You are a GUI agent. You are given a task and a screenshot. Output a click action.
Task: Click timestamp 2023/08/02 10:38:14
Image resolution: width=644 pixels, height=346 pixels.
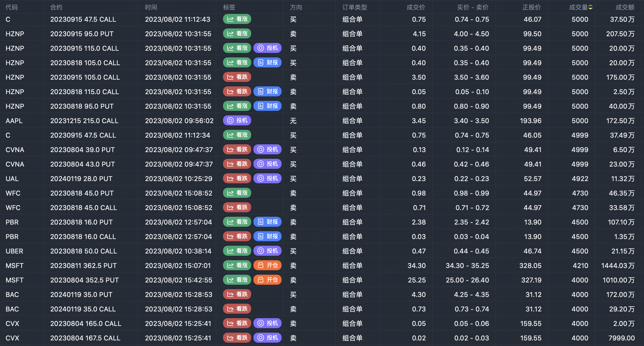coord(178,251)
